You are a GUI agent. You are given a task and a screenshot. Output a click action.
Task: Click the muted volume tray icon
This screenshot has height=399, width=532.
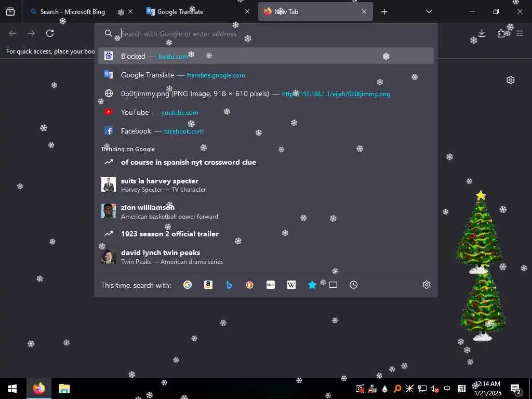434,389
